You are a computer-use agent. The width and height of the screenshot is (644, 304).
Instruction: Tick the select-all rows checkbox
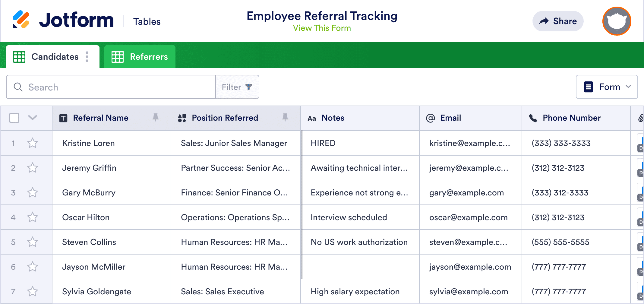pos(14,118)
